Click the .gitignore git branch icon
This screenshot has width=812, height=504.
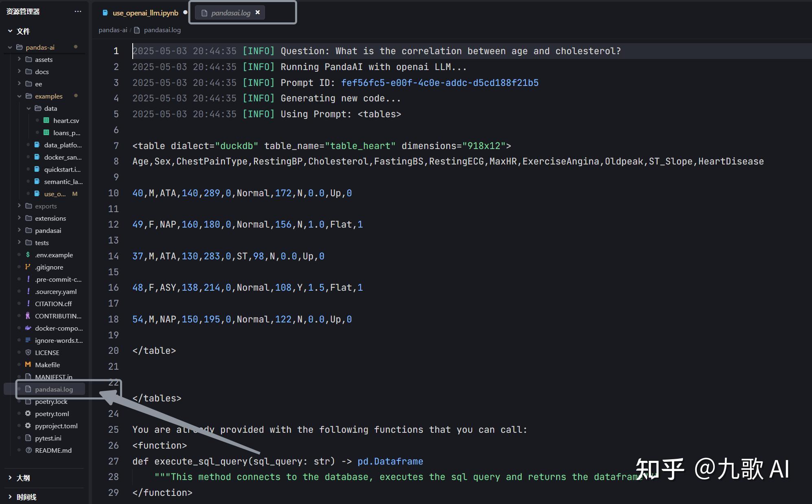click(28, 267)
